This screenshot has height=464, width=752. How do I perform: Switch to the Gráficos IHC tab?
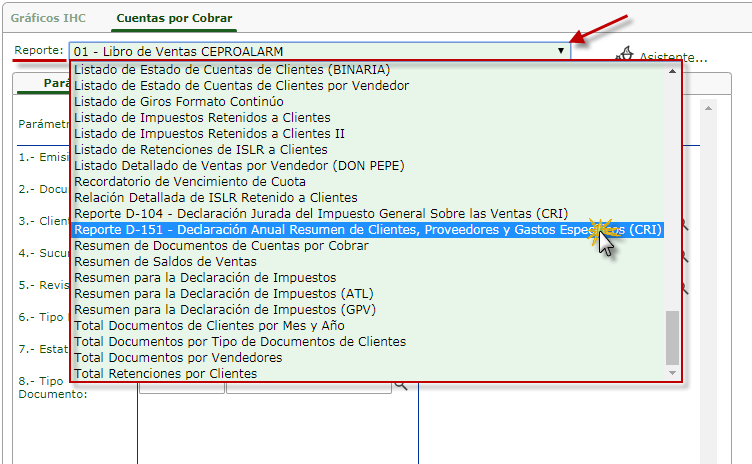(x=48, y=18)
